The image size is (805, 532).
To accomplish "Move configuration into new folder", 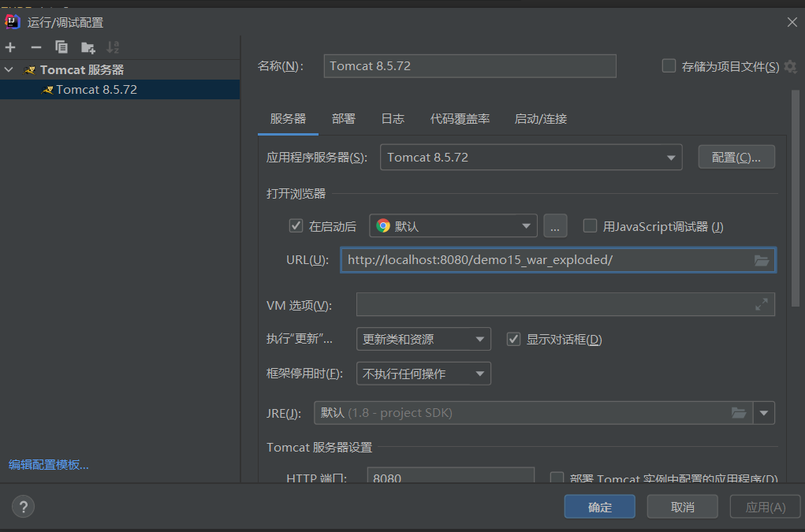I will [88, 48].
